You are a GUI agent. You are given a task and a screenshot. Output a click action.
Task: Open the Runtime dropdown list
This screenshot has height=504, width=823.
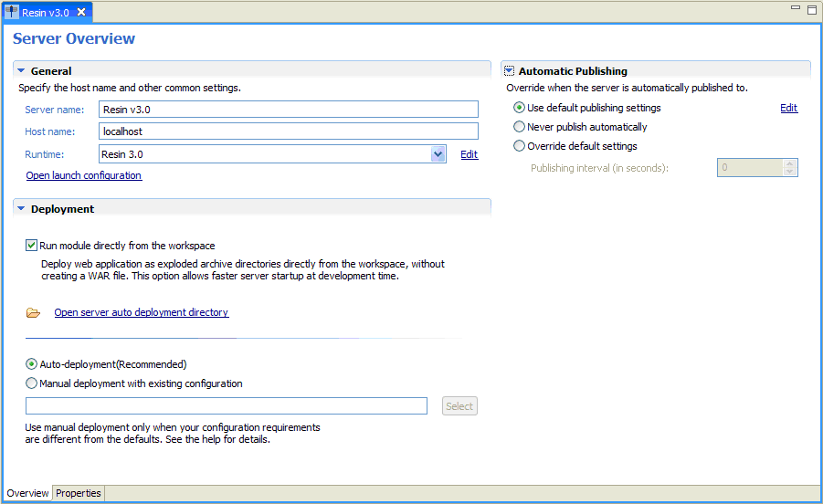[438, 154]
